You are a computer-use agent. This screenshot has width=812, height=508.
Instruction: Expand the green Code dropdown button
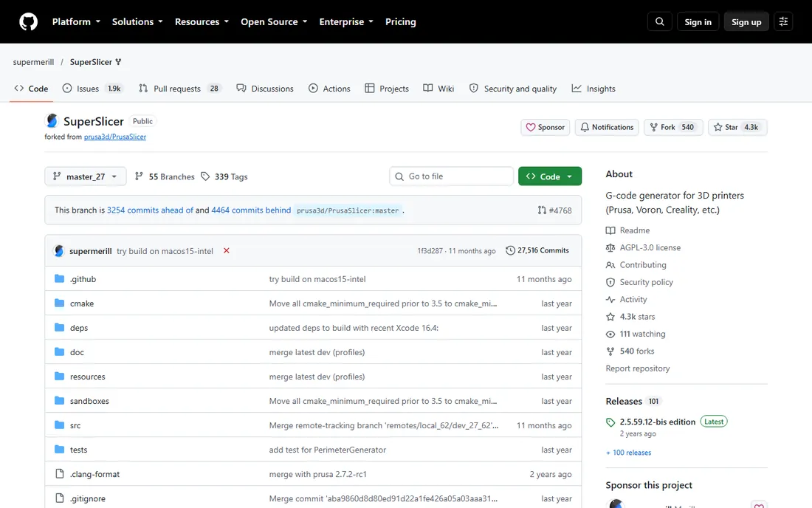550,176
